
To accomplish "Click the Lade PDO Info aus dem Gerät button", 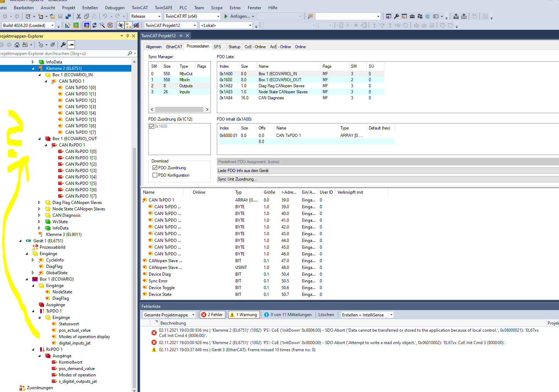I will [x=388, y=171].
